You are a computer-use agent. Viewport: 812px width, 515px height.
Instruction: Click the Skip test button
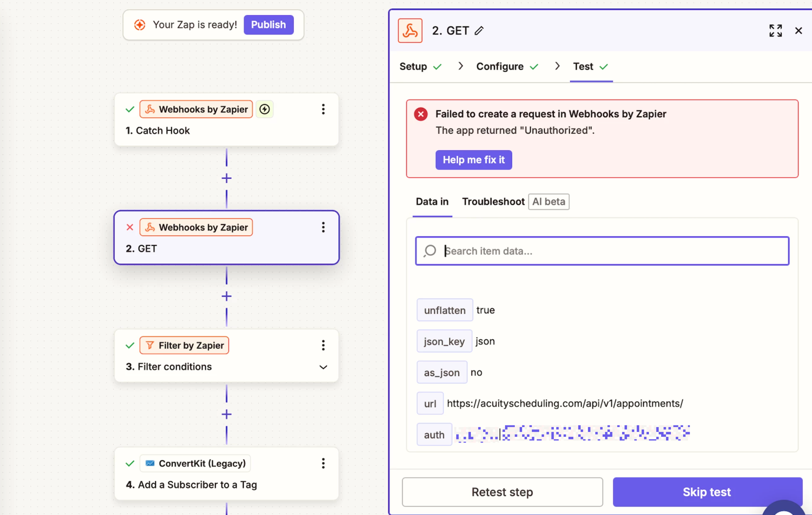click(707, 492)
